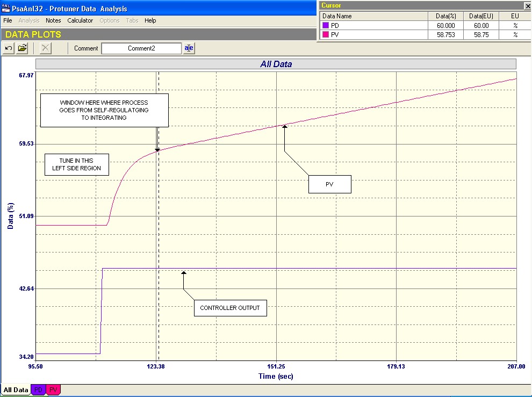This screenshot has height=397, width=532.
Task: Click the comment text edit icon
Action: point(189,48)
